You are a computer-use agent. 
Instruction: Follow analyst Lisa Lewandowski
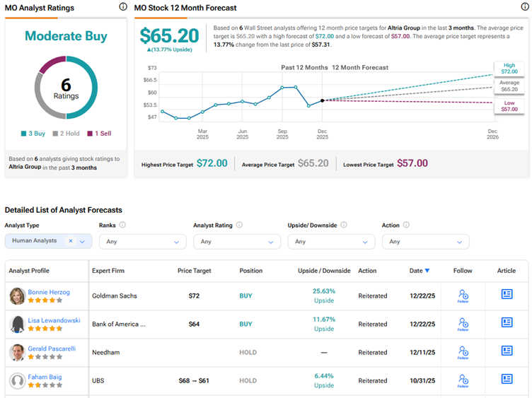(x=463, y=324)
